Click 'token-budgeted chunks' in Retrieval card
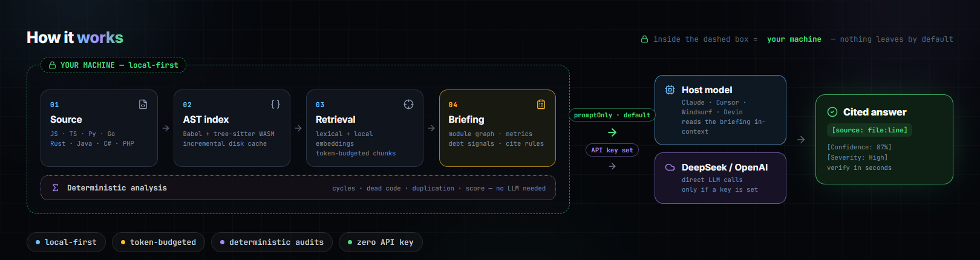The height and width of the screenshot is (260, 980). pyautogui.click(x=356, y=153)
